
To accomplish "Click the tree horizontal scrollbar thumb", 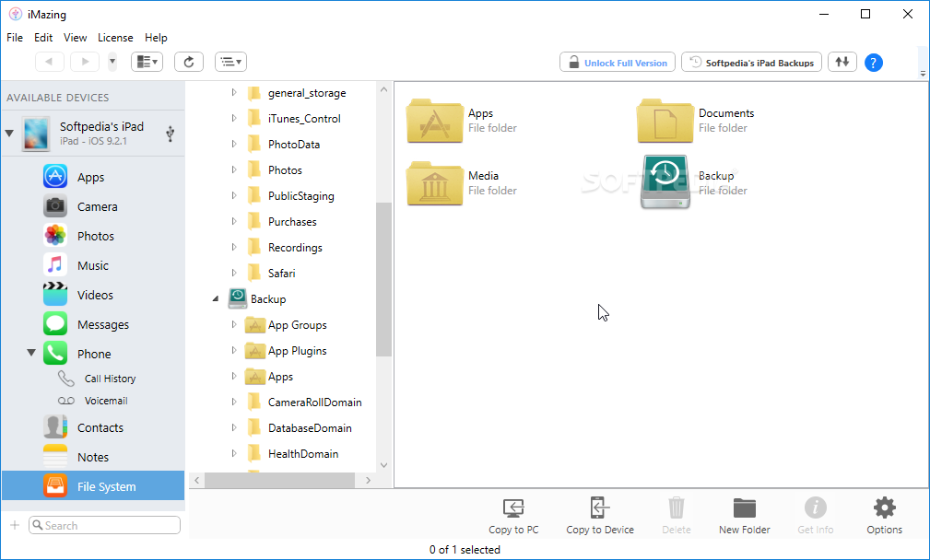I will click(279, 480).
